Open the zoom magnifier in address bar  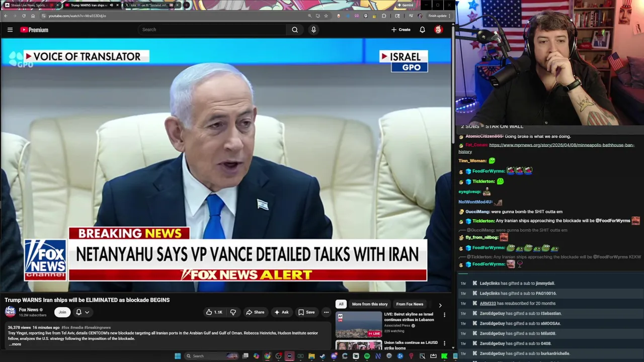(309, 16)
